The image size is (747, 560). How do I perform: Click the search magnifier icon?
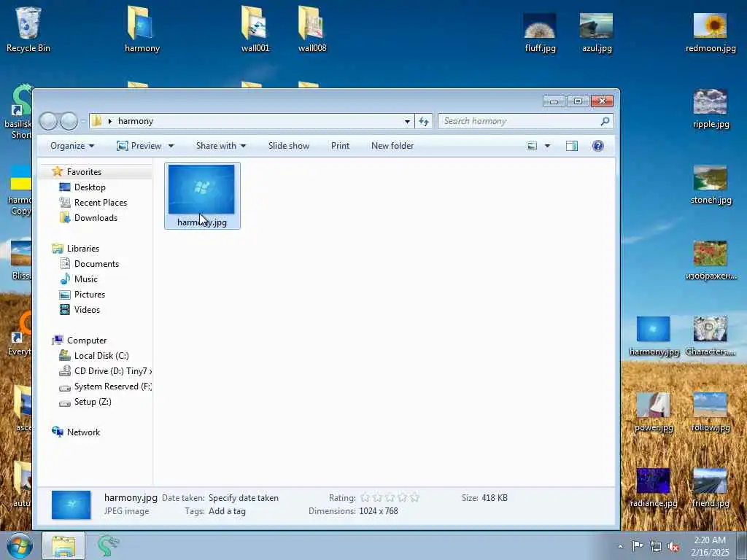(x=605, y=122)
